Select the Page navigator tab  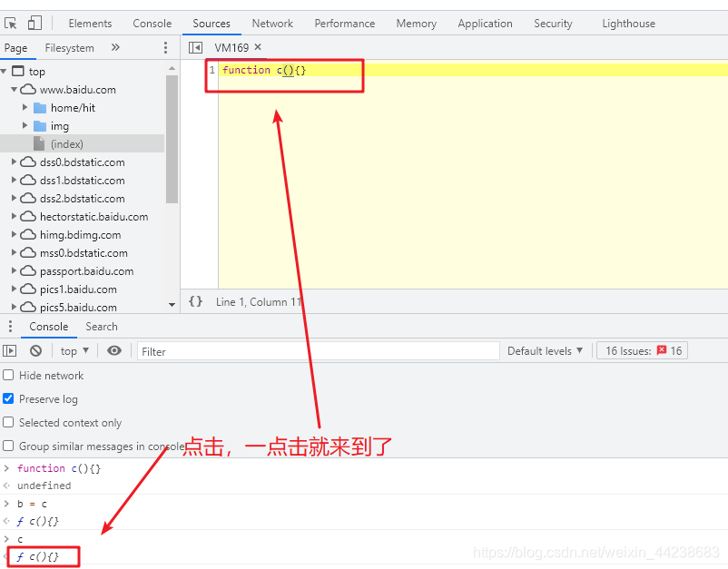[15, 48]
